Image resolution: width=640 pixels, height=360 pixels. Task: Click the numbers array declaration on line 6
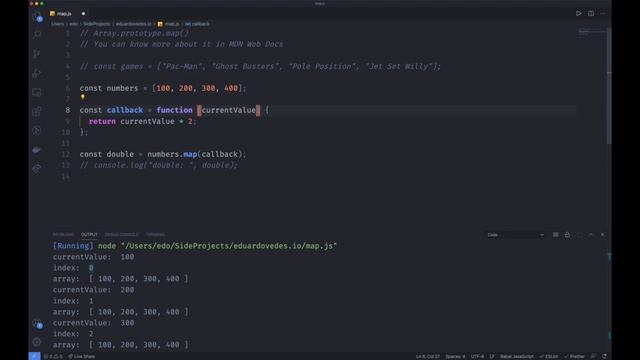pyautogui.click(x=163, y=88)
